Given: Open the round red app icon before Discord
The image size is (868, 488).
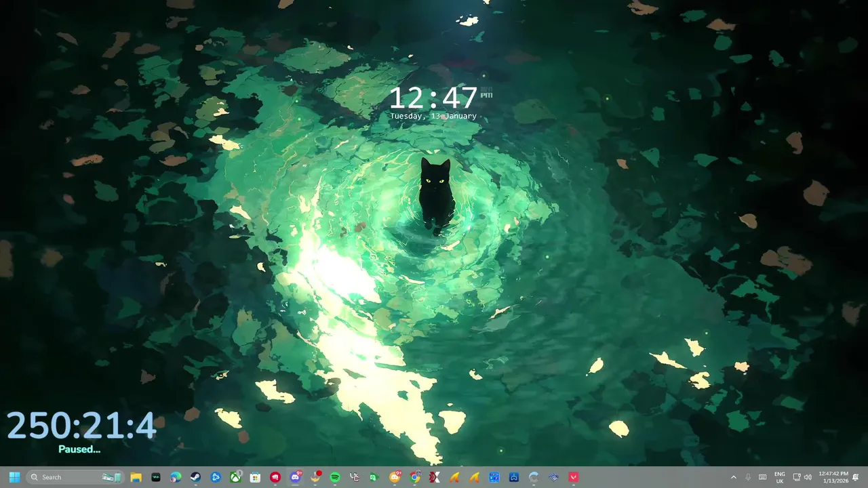Looking at the screenshot, I should click(275, 477).
